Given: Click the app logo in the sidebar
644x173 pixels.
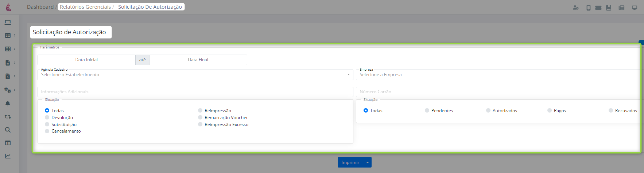Looking at the screenshot, I should [8, 7].
